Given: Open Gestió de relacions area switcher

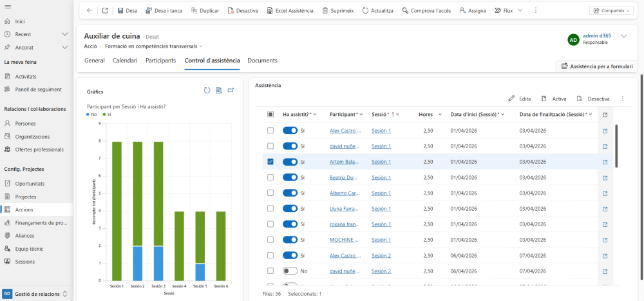Looking at the screenshot, I should [37, 294].
